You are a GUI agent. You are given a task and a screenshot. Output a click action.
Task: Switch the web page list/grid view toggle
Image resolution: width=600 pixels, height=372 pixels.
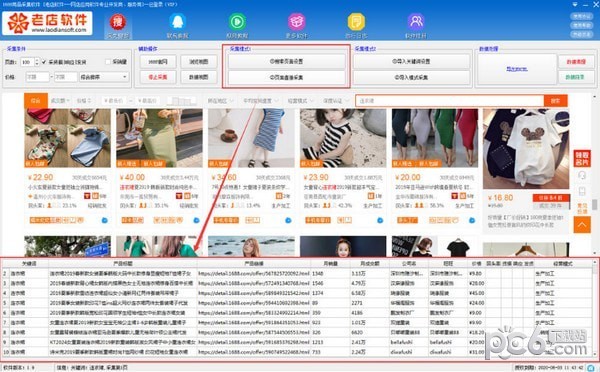(181, 101)
